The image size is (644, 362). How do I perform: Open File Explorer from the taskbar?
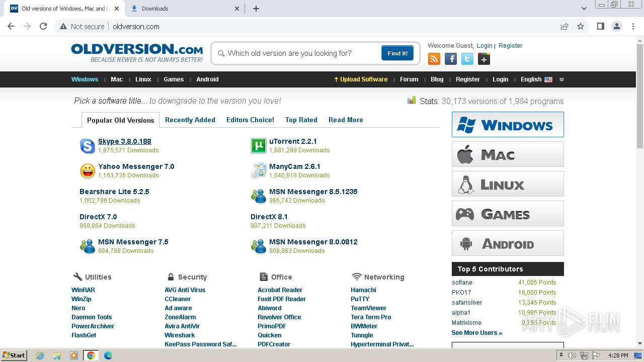[57, 355]
